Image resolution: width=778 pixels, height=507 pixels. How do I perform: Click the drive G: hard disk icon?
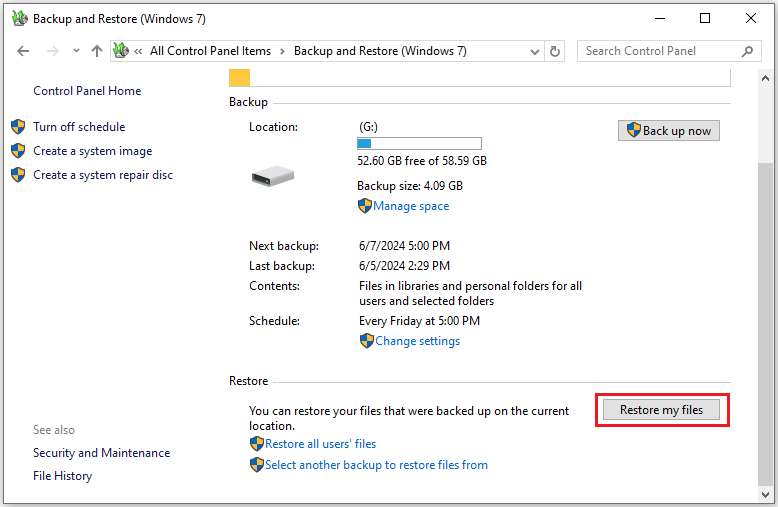(273, 176)
